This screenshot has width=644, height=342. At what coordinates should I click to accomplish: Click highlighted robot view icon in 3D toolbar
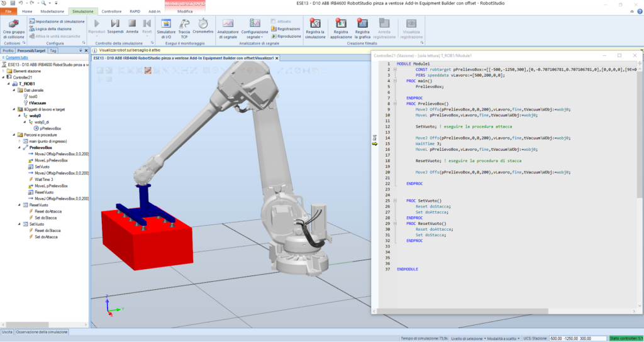coord(148,70)
